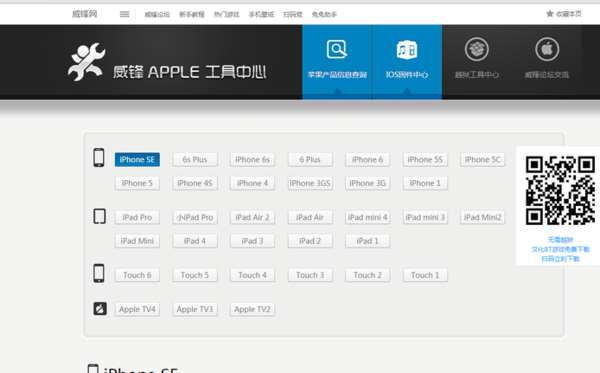Choose the iPhone 6s button

[252, 160]
